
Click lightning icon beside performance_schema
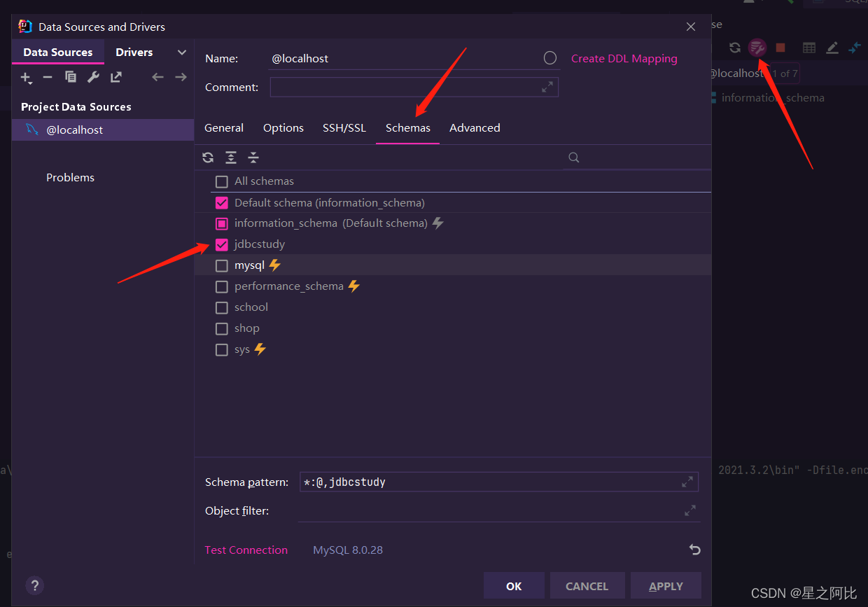click(354, 286)
